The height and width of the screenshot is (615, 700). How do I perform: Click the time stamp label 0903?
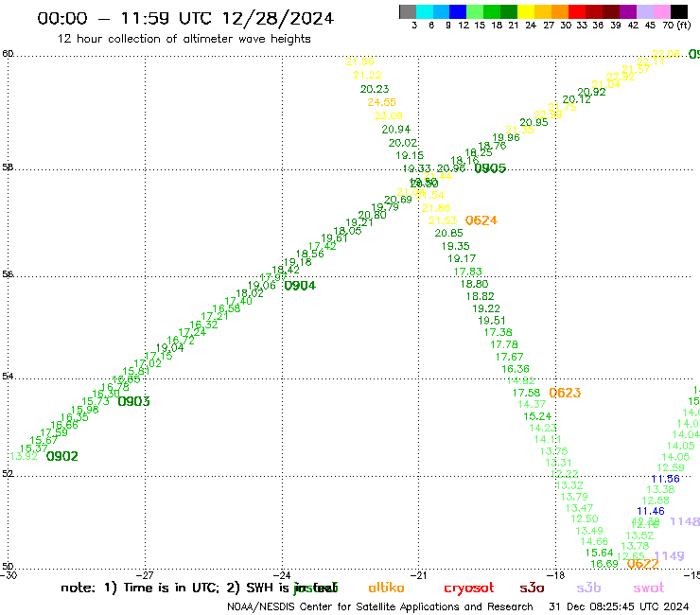[134, 401]
